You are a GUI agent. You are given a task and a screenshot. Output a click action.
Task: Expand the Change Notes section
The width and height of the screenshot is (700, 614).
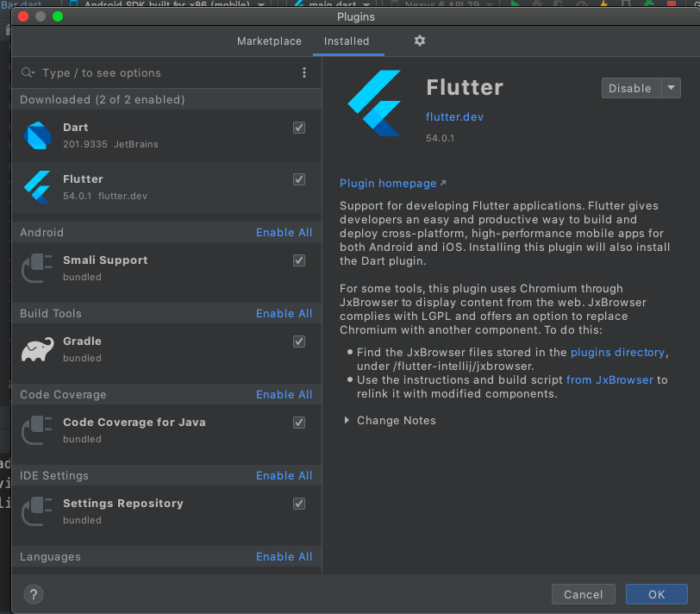(347, 420)
